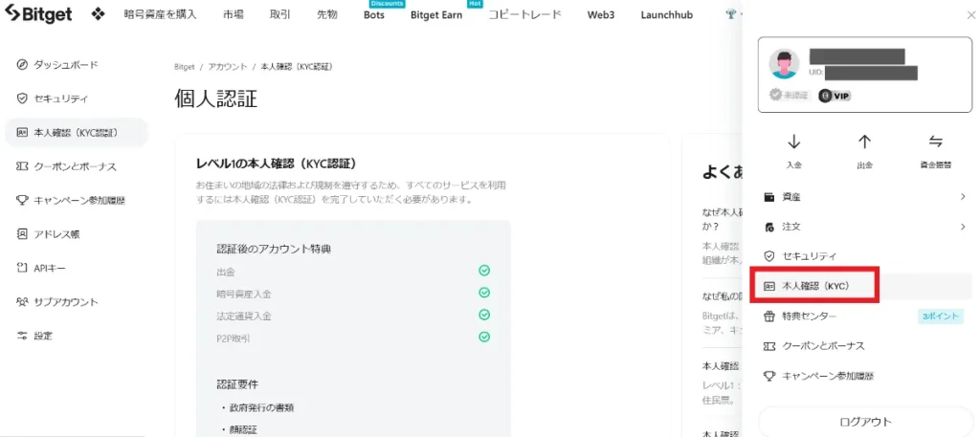
Task: Click the green check beside 出金
Action: click(x=483, y=271)
